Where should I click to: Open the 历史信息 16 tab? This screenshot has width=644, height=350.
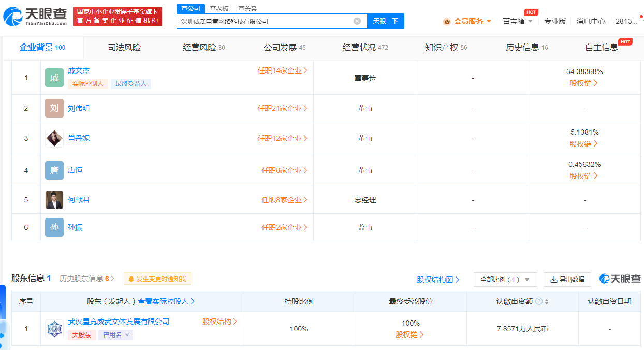(527, 48)
